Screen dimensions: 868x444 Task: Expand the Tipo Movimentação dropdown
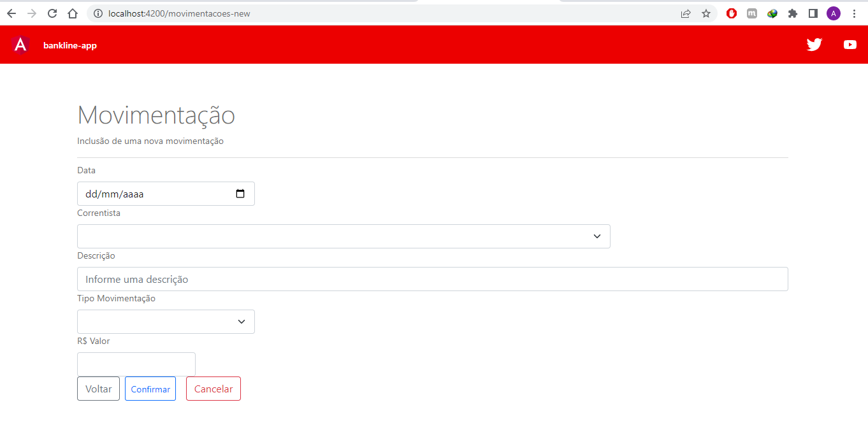click(x=166, y=322)
